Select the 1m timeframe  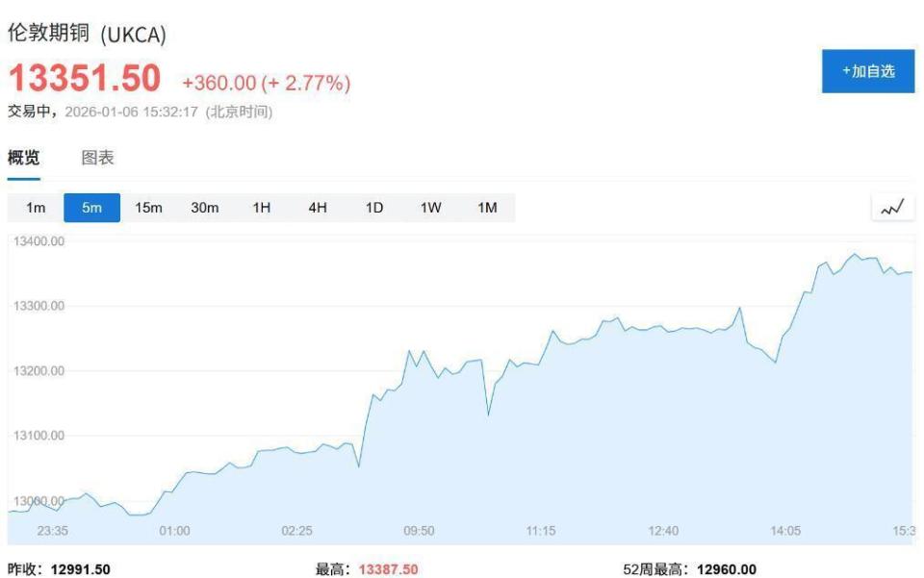pos(36,207)
